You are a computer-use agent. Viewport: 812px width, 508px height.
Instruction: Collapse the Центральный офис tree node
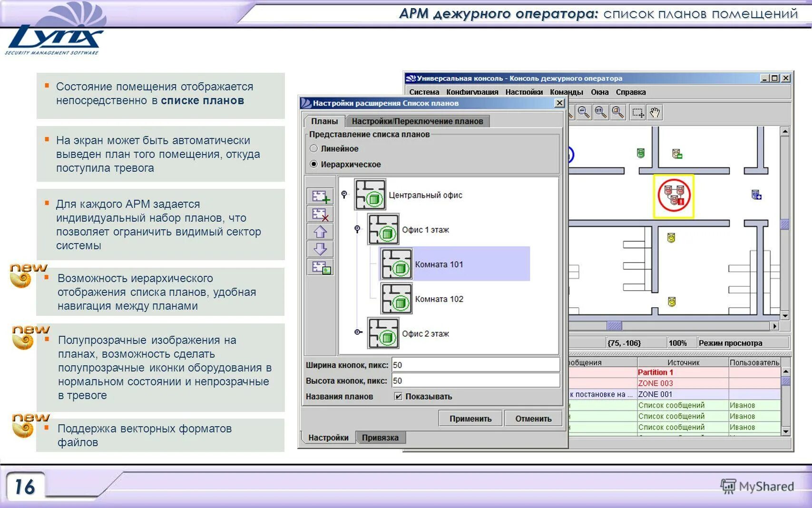pyautogui.click(x=344, y=194)
